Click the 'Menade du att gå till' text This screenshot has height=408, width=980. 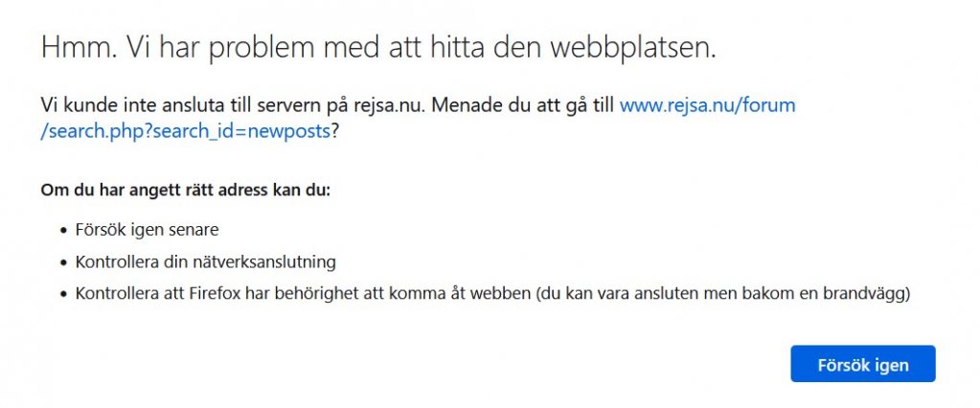tap(522, 104)
